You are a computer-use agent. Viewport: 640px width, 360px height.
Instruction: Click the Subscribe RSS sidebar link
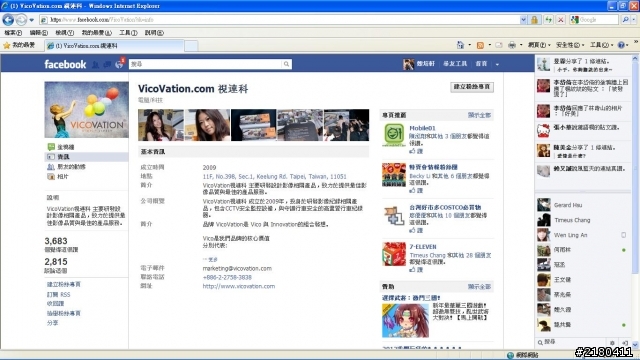58,294
